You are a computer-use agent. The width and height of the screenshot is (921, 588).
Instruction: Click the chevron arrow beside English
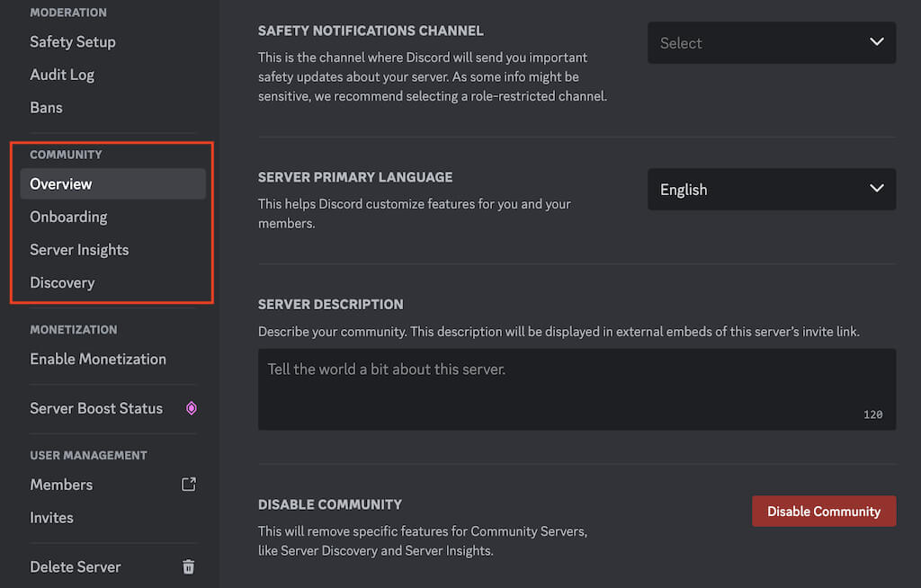[x=877, y=189]
